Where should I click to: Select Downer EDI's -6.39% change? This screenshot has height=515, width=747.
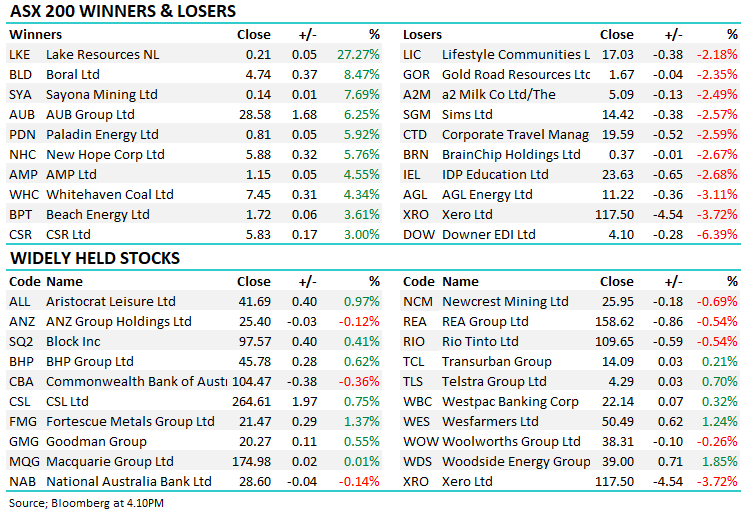click(x=719, y=235)
